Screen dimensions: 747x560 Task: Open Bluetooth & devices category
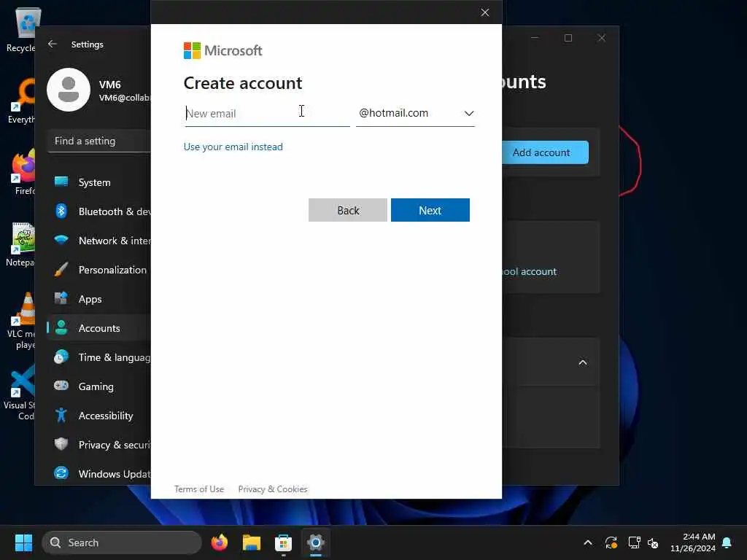[x=99, y=211]
